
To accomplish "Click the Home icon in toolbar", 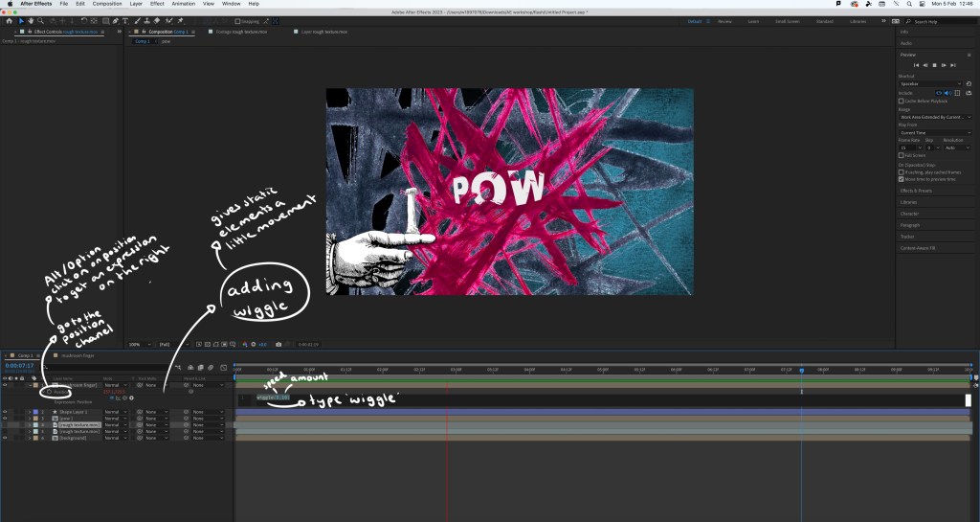I will tap(9, 20).
